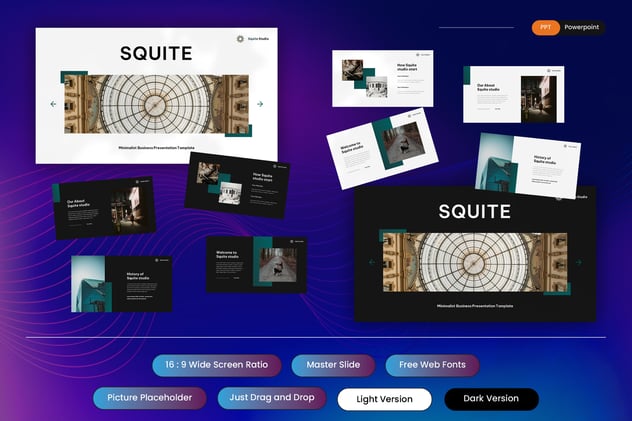632x421 pixels.
Task: Select the Dark Version pill
Action: [491, 399]
